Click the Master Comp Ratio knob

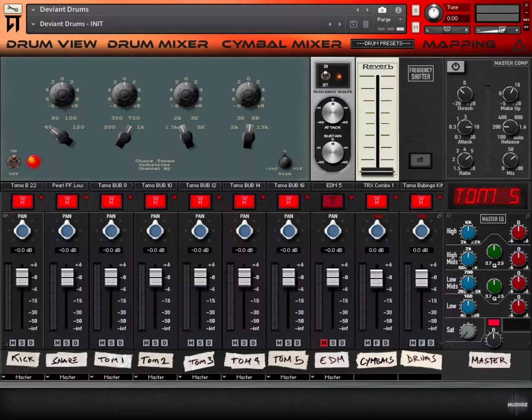point(465,160)
